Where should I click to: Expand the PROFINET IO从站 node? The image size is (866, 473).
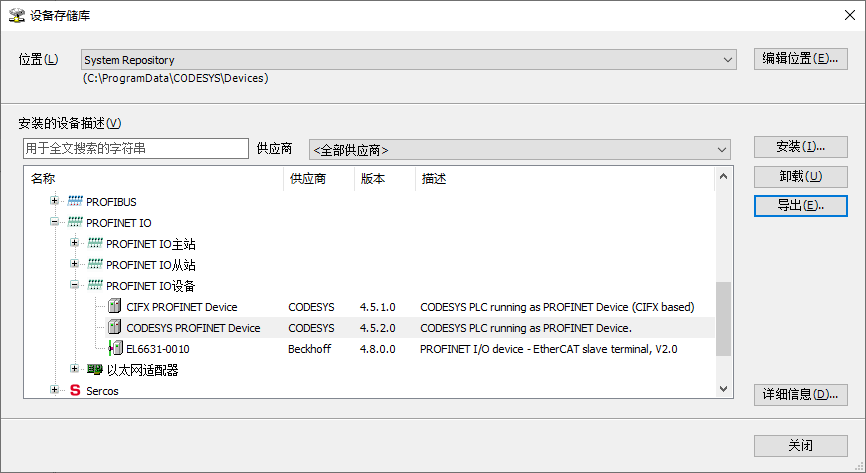74,264
